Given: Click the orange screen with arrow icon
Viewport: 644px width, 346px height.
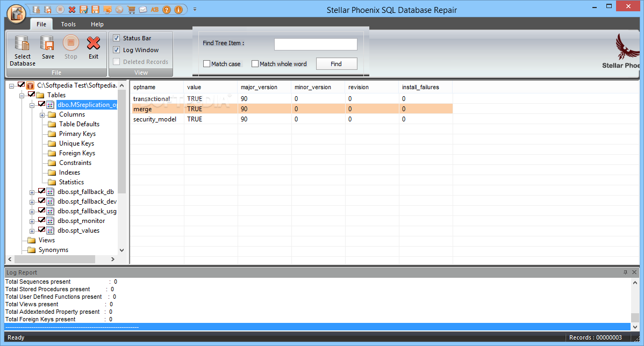Looking at the screenshot, I should click(107, 10).
